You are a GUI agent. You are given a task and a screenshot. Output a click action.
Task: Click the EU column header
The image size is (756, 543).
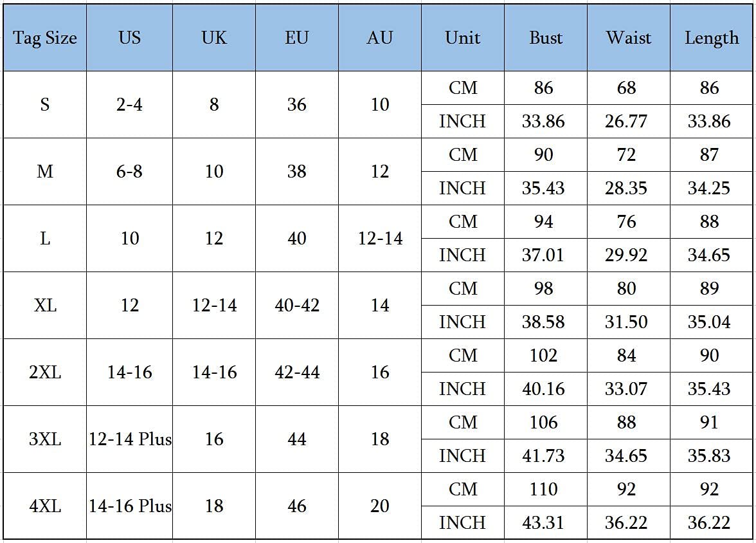(x=297, y=38)
